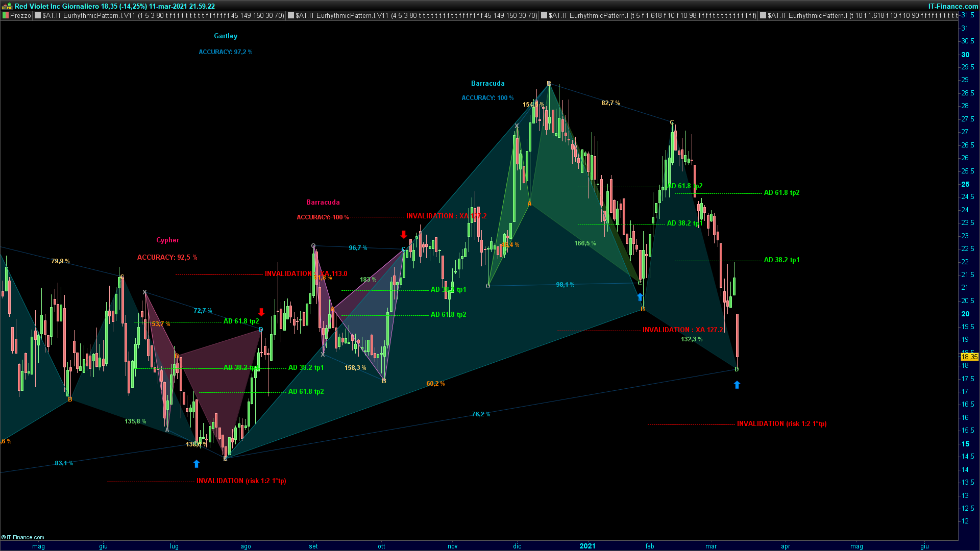Click the ©IT-Finance.com copyright link at bottom left
This screenshot has height=551, width=980.
pyautogui.click(x=23, y=537)
